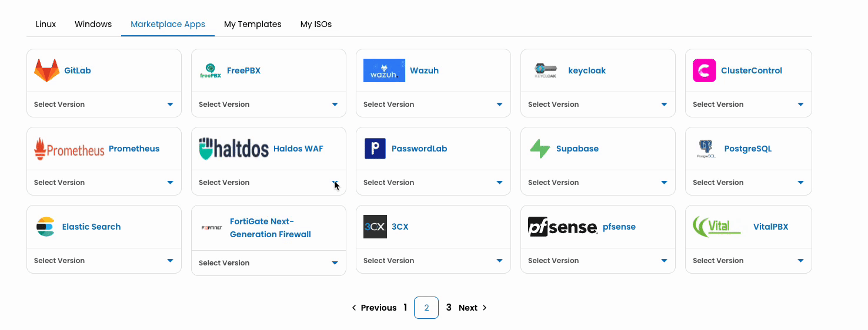Click the GitLab fox logo
Viewport: 868px width, 330px height.
tap(46, 70)
